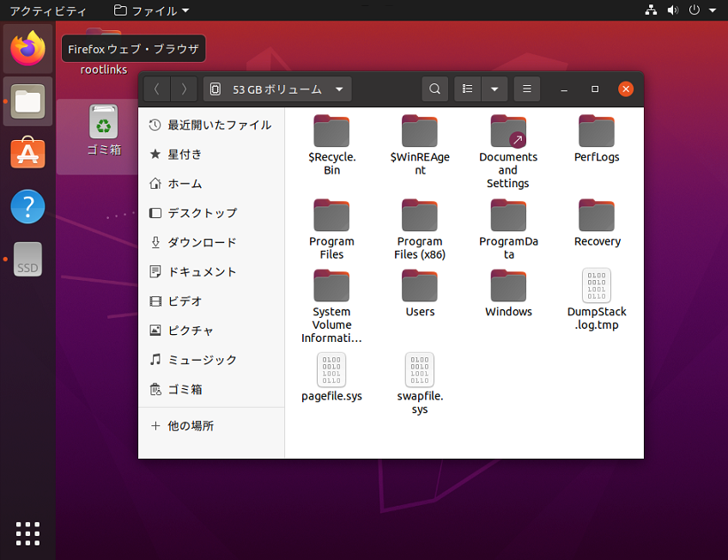
Task: Select System Volume Information folder
Action: point(331,306)
